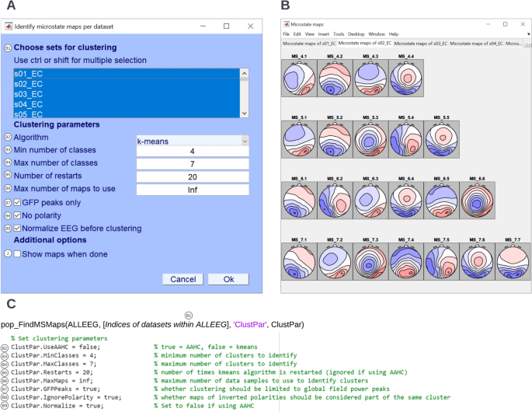The image size is (532, 412).
Task: Open MATLAB icon in Identify microstate maps title bar
Action: click(x=9, y=26)
